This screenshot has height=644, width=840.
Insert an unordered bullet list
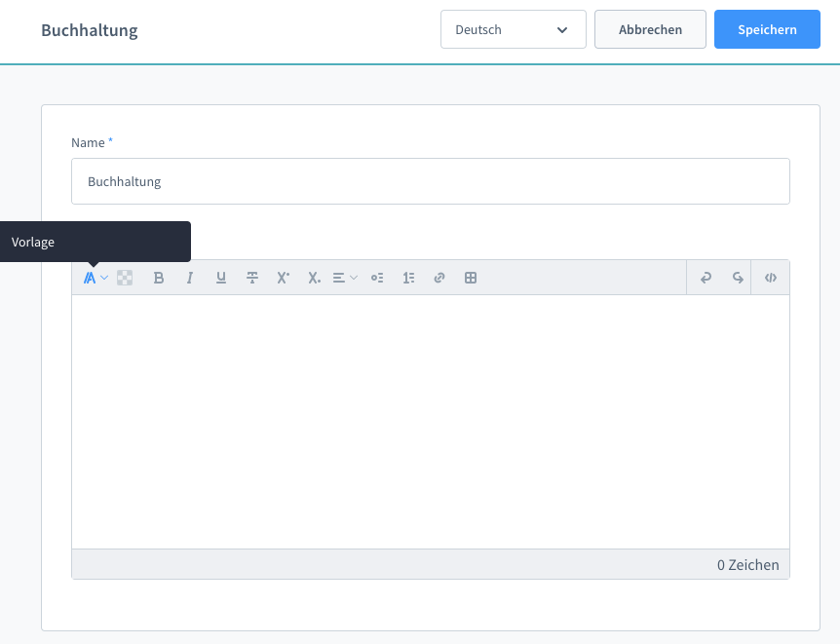point(377,278)
